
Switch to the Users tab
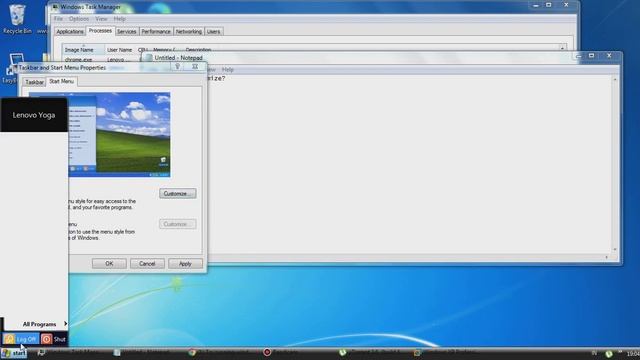click(x=213, y=31)
